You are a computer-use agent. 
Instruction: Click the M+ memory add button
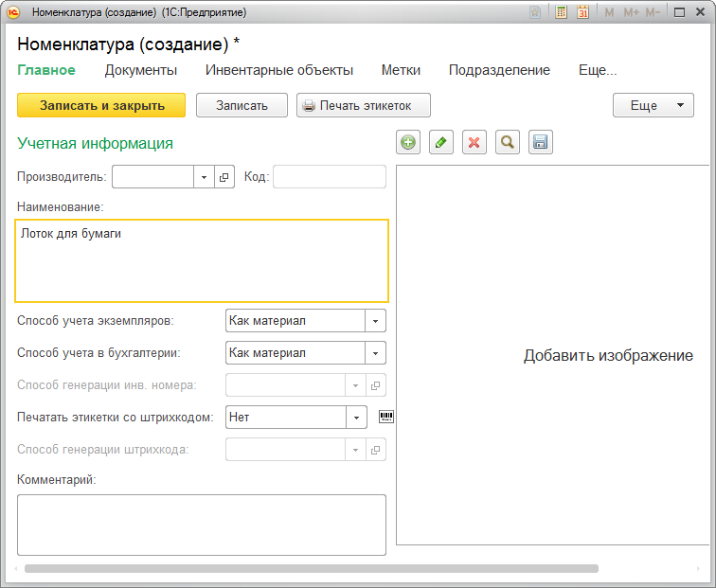(x=631, y=12)
